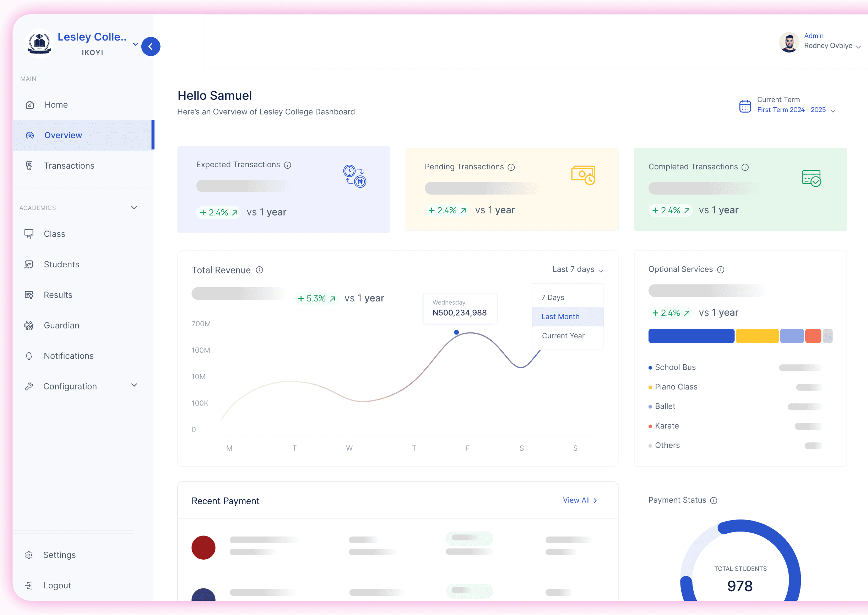The height and width of the screenshot is (615, 868).
Task: Switch to the Overview menu item
Action: pos(63,135)
